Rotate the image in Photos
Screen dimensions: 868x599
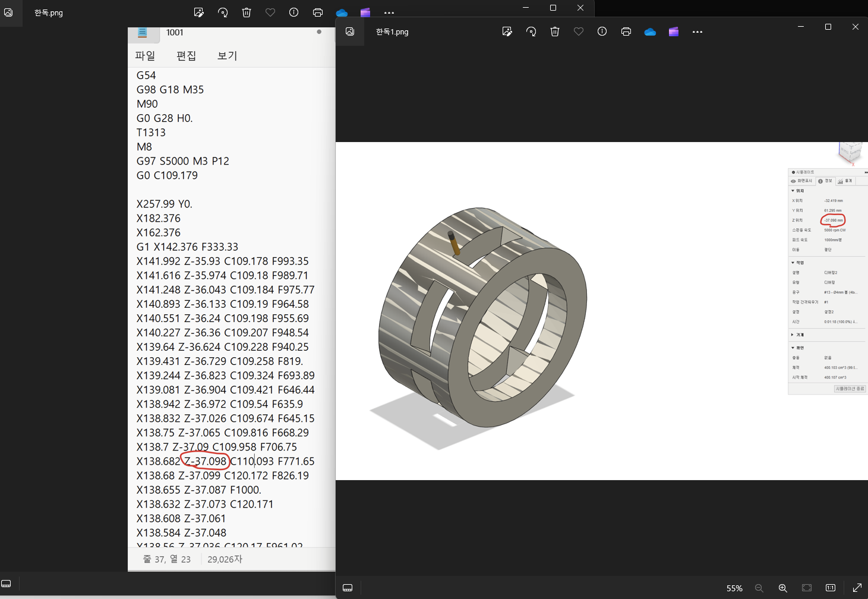point(531,31)
